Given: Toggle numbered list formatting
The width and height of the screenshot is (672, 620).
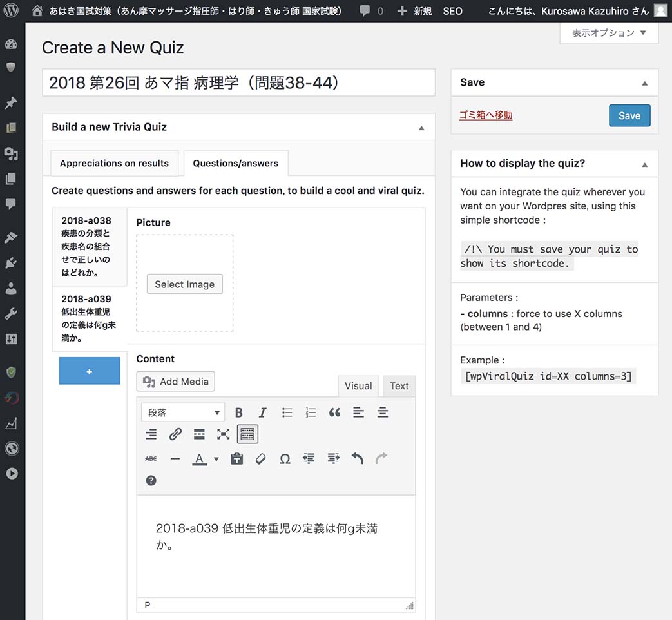Looking at the screenshot, I should click(x=311, y=412).
